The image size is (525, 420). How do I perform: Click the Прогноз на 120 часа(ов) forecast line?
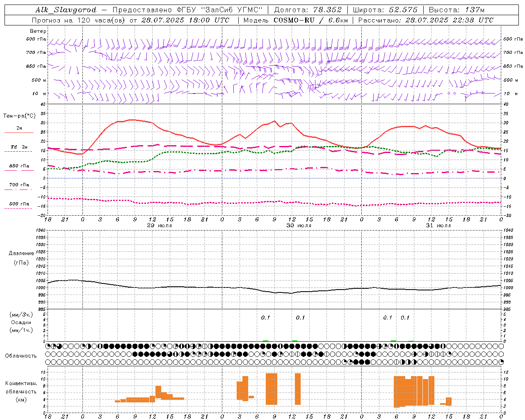coord(131,20)
